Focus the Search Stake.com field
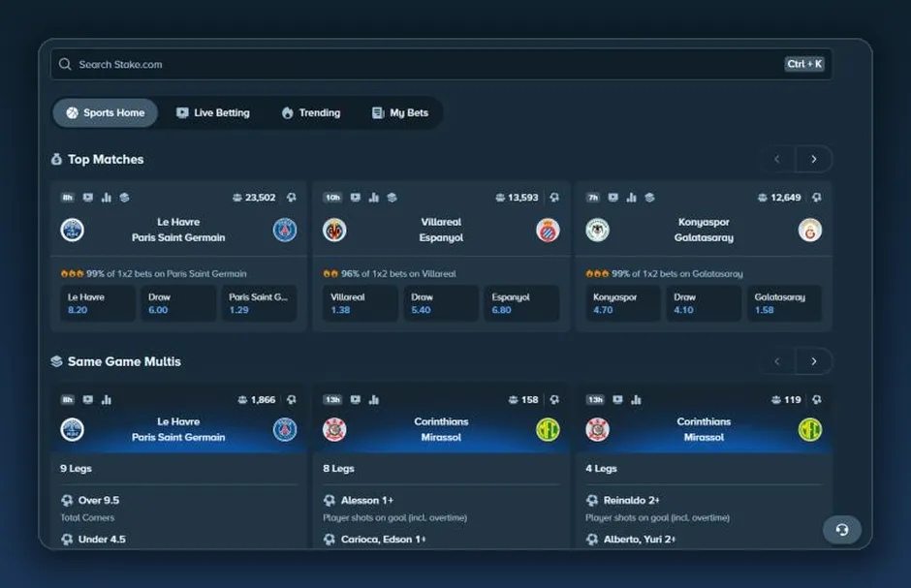Viewport: 911px width, 588px height. (441, 64)
